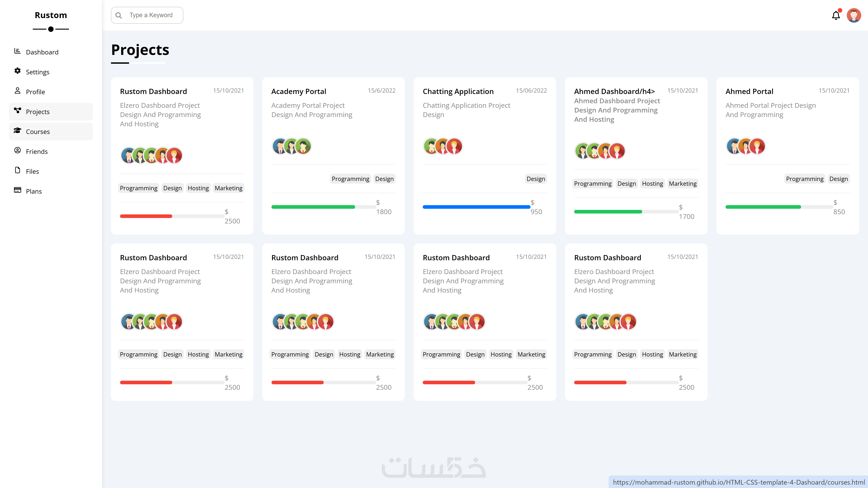The width and height of the screenshot is (868, 488).
Task: Click the red team avatar on Ahmed Portal
Action: point(757,146)
